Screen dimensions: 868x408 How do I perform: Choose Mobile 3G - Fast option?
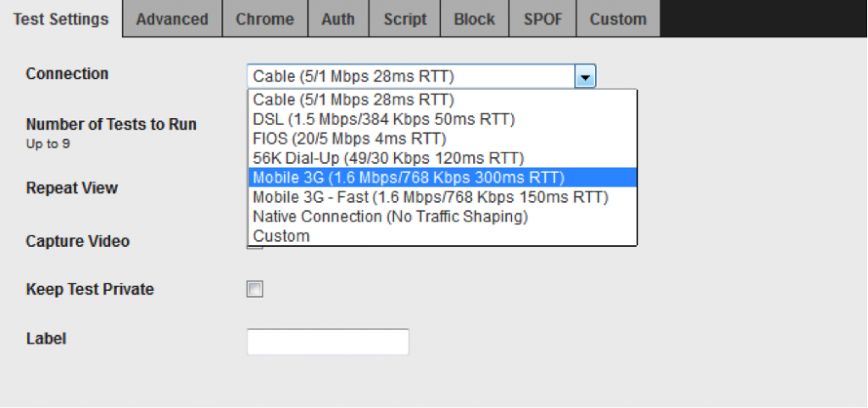coord(442,197)
